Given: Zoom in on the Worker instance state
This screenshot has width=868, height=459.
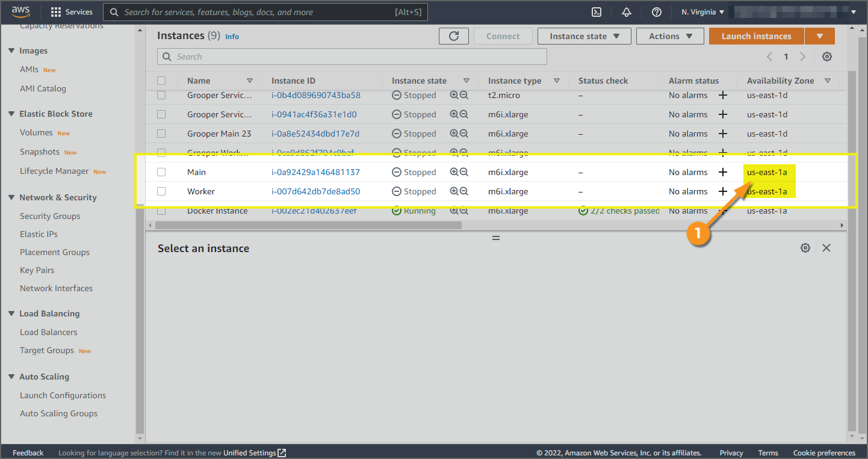Looking at the screenshot, I should (x=454, y=191).
